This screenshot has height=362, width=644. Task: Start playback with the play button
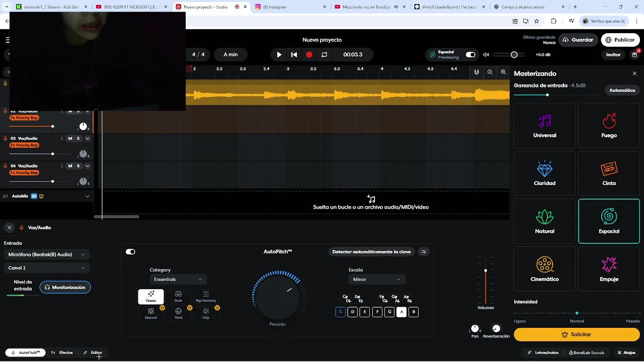(279, 55)
